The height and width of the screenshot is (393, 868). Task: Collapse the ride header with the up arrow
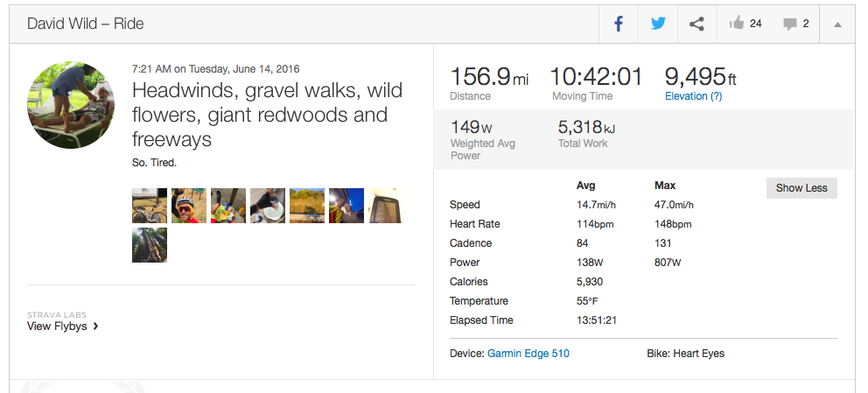tap(837, 25)
